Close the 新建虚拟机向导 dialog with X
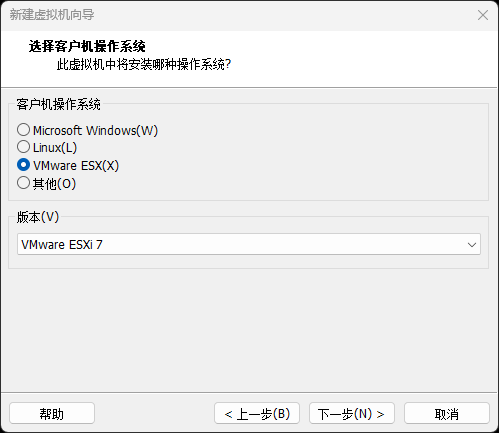This screenshot has width=499, height=433. [x=483, y=15]
